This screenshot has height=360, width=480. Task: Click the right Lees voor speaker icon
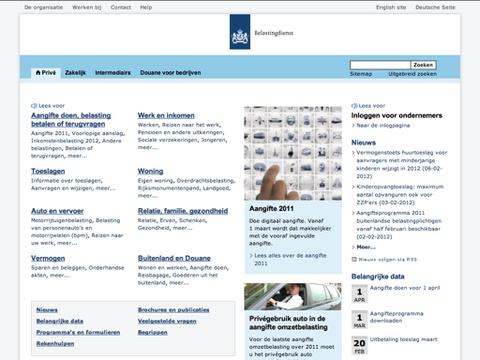354,106
